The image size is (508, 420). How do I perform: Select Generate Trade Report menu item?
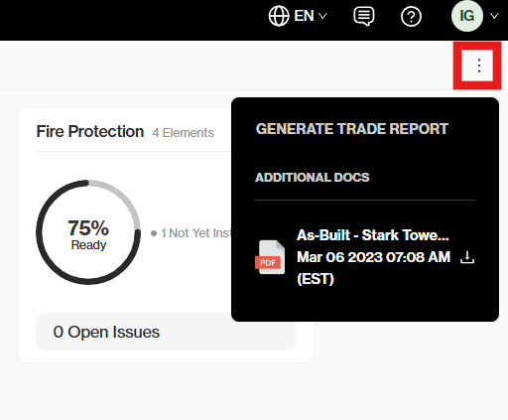[352, 129]
